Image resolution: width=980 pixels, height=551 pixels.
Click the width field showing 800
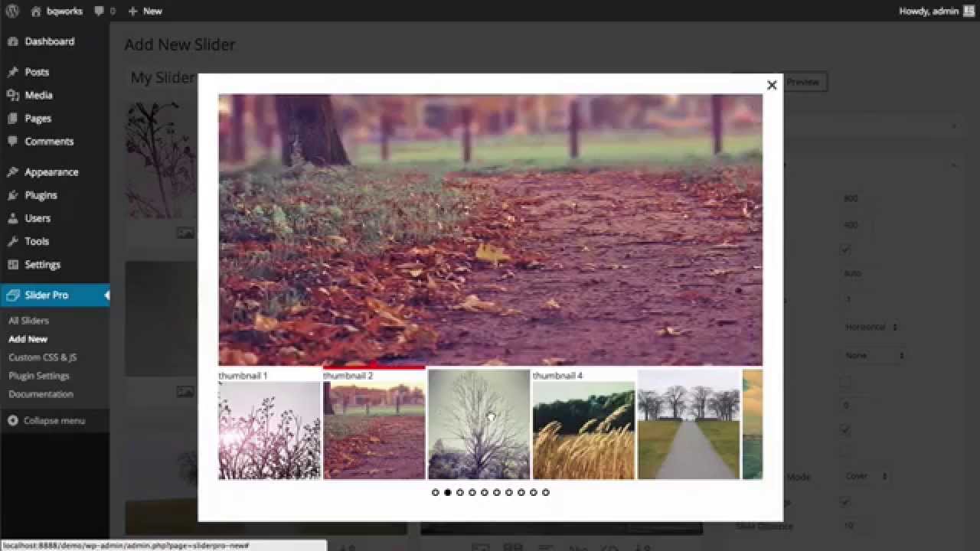[856, 198]
